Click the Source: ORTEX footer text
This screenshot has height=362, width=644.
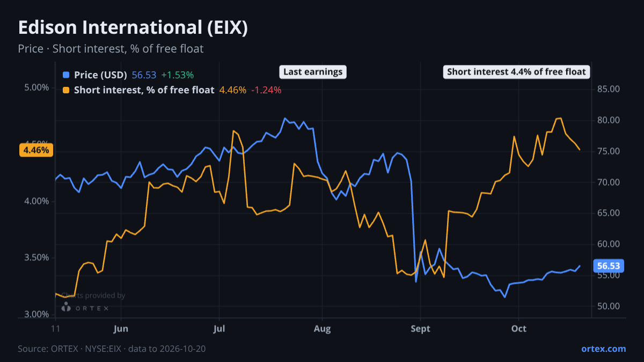pyautogui.click(x=112, y=349)
